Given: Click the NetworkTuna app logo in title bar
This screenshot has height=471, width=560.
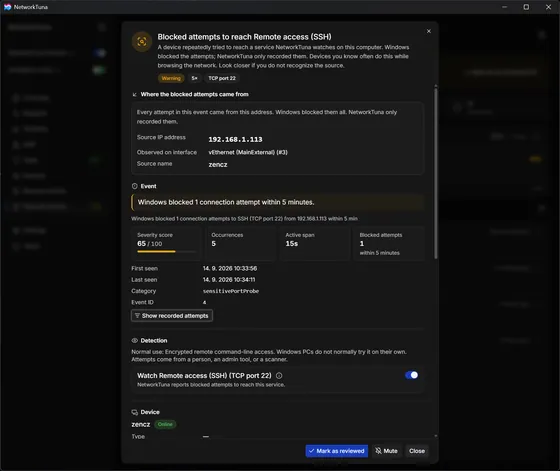Looking at the screenshot, I should point(7,7).
